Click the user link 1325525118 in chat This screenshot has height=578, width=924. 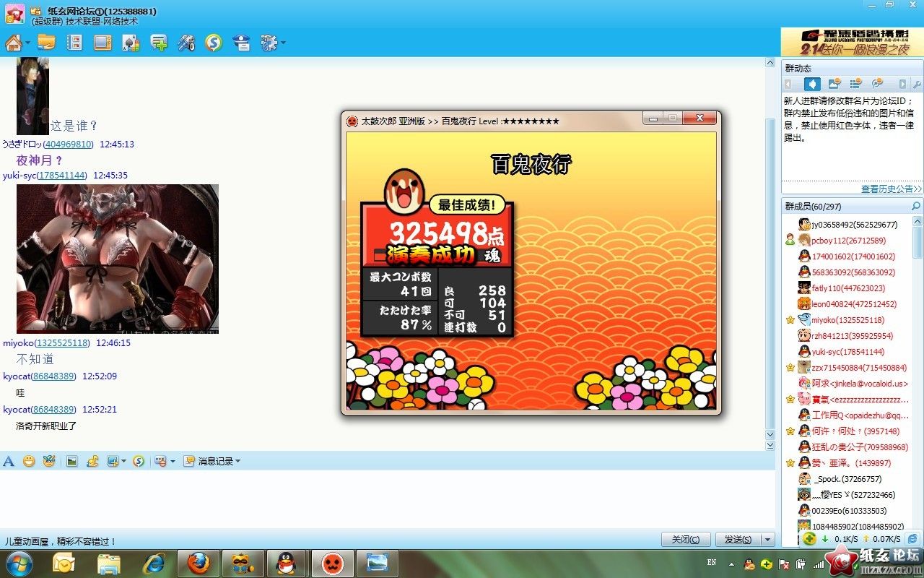point(64,343)
